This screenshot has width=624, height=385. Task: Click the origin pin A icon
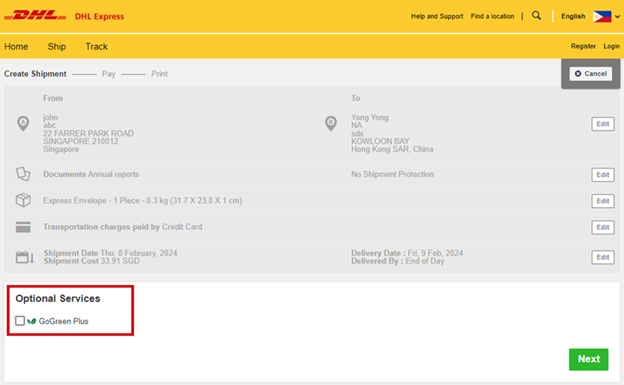click(x=23, y=123)
